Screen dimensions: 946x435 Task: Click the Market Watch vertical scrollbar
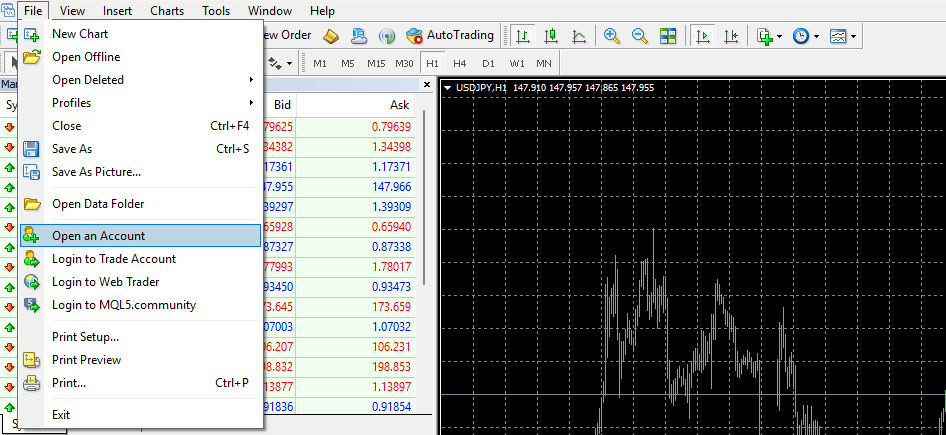[426, 200]
